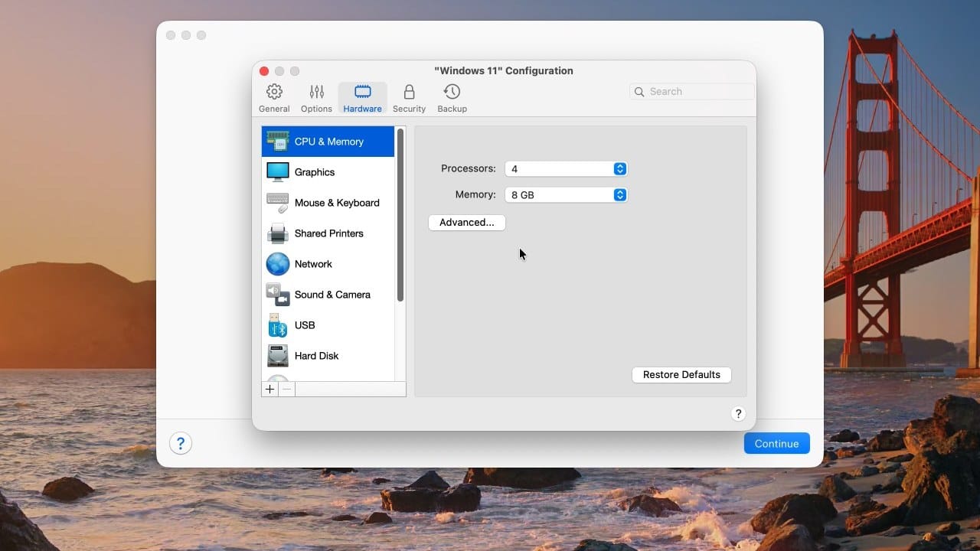Open the Memory dropdown

(566, 195)
